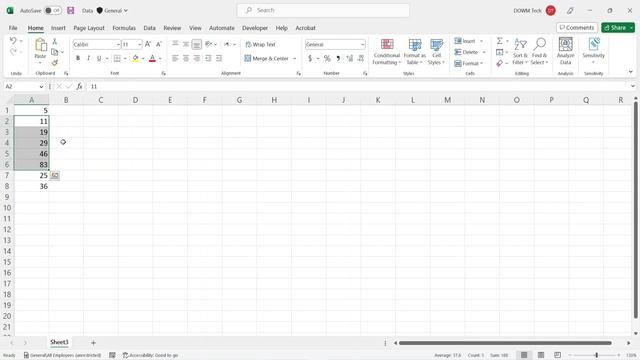The image size is (640, 360).
Task: Align text left
Action: [175, 58]
